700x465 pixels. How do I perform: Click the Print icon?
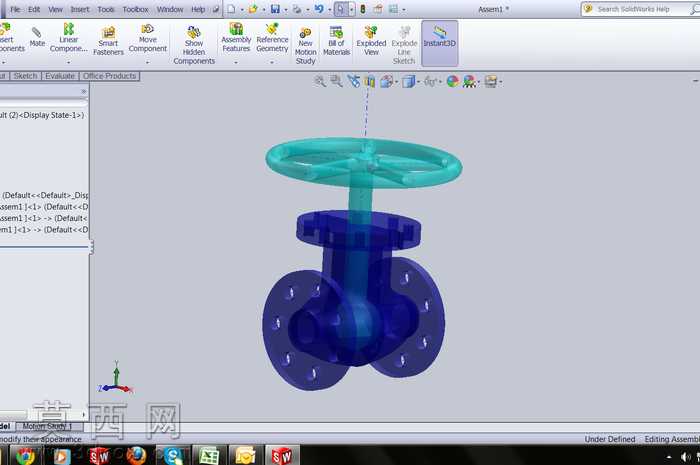click(296, 8)
